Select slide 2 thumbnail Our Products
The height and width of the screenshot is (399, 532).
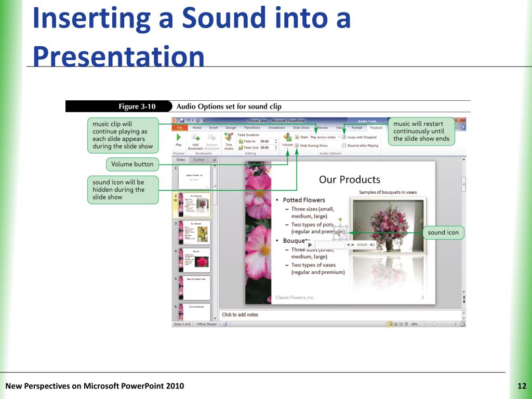pyautogui.click(x=194, y=205)
